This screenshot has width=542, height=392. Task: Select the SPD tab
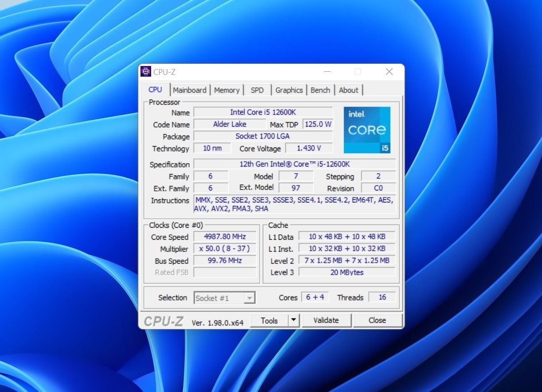coord(257,90)
